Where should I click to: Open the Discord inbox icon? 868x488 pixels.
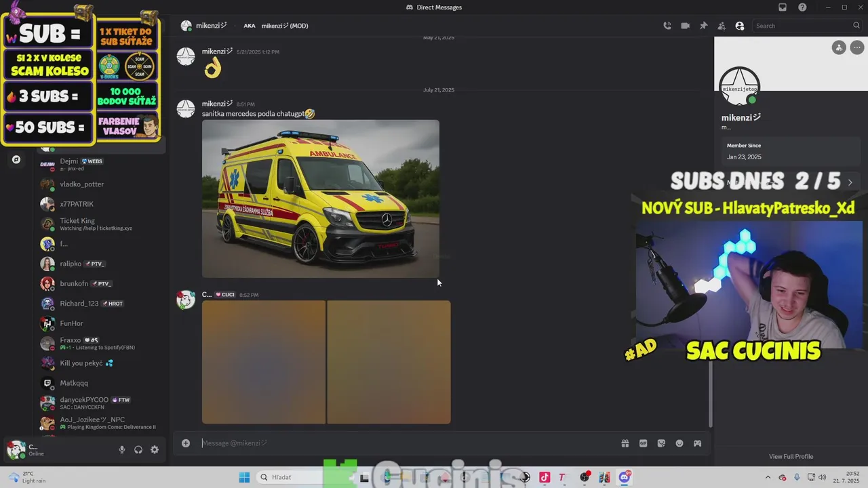(x=783, y=7)
